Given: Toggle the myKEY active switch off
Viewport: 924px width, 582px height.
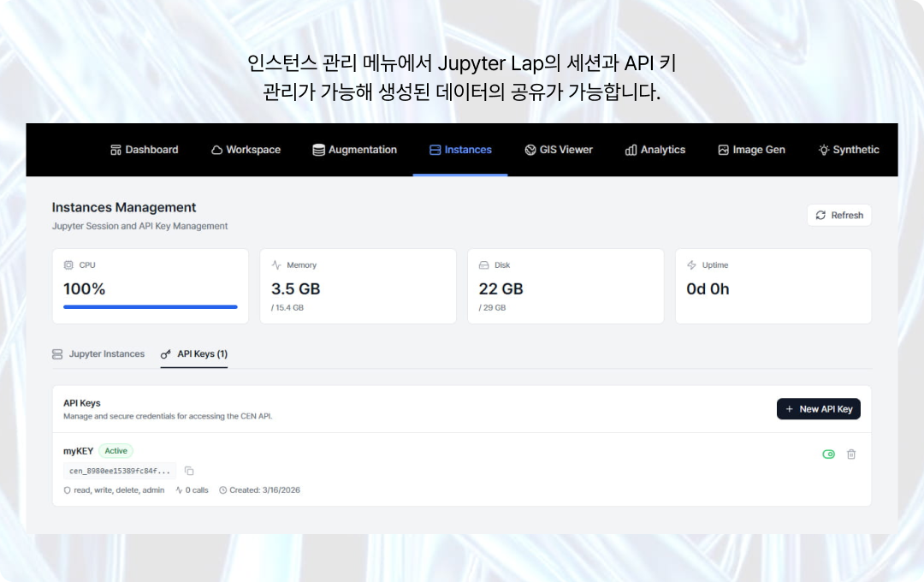Looking at the screenshot, I should click(828, 454).
